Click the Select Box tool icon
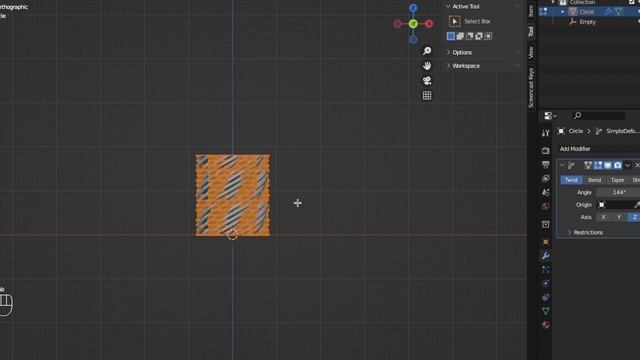The height and width of the screenshot is (360, 640). [x=454, y=21]
